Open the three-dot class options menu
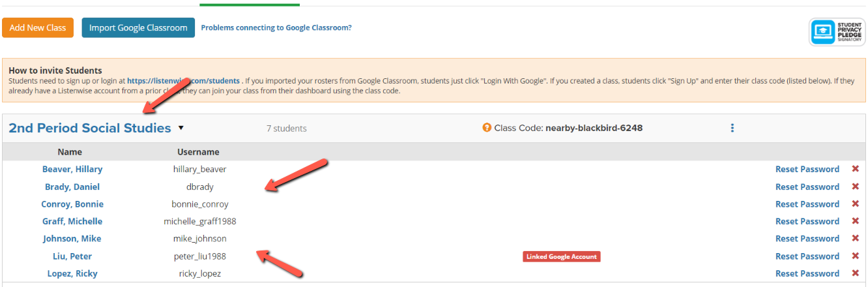This screenshot has width=868, height=287. pos(732,128)
